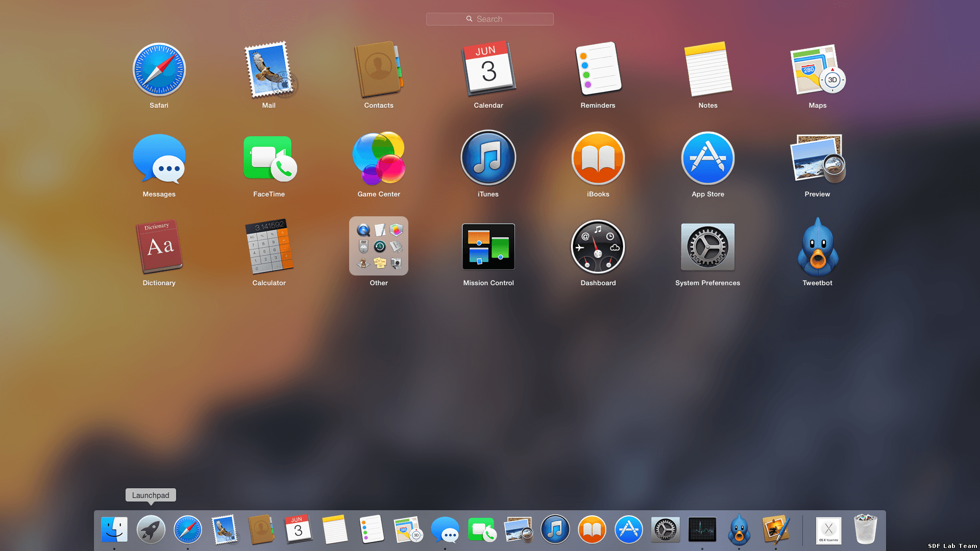Open iTunes icon in the Dock
This screenshot has height=551, width=980.
point(555,530)
